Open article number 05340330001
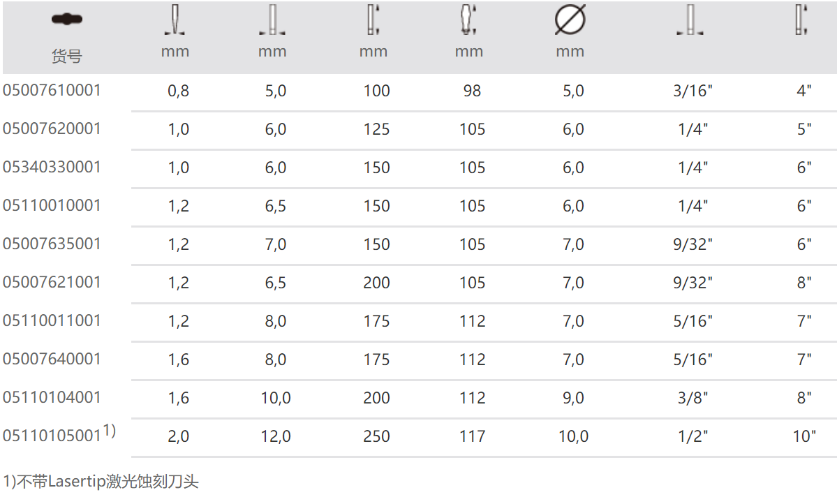 [52, 168]
